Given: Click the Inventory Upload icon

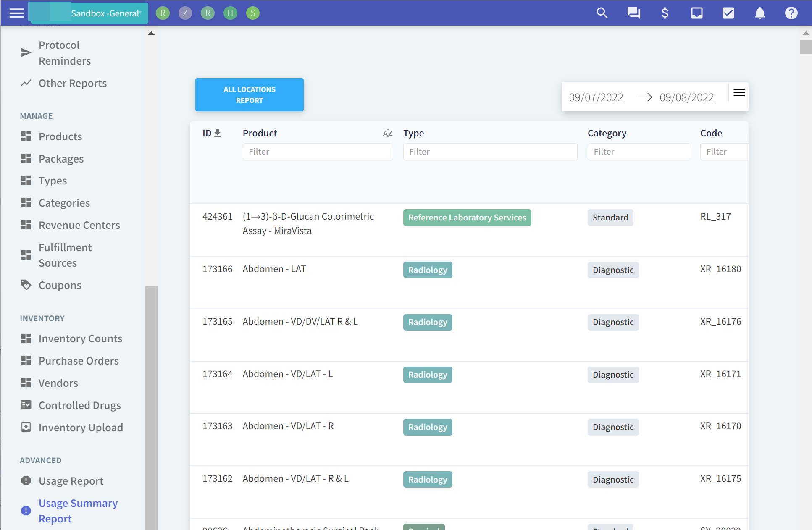Looking at the screenshot, I should [x=26, y=427].
